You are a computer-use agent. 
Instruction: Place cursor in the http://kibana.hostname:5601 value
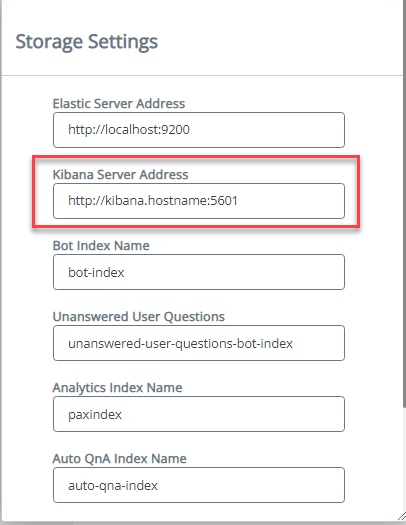click(153, 201)
